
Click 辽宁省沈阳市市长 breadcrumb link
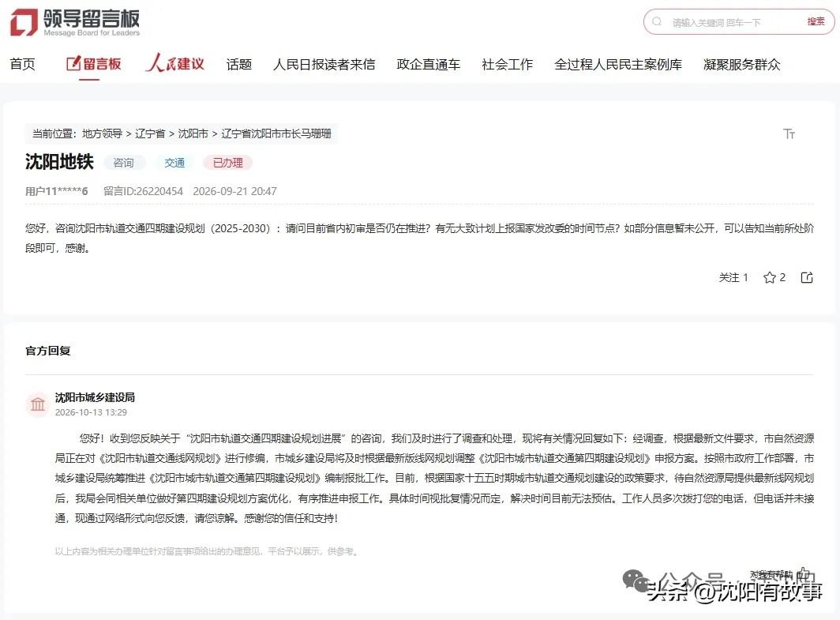coord(276,133)
